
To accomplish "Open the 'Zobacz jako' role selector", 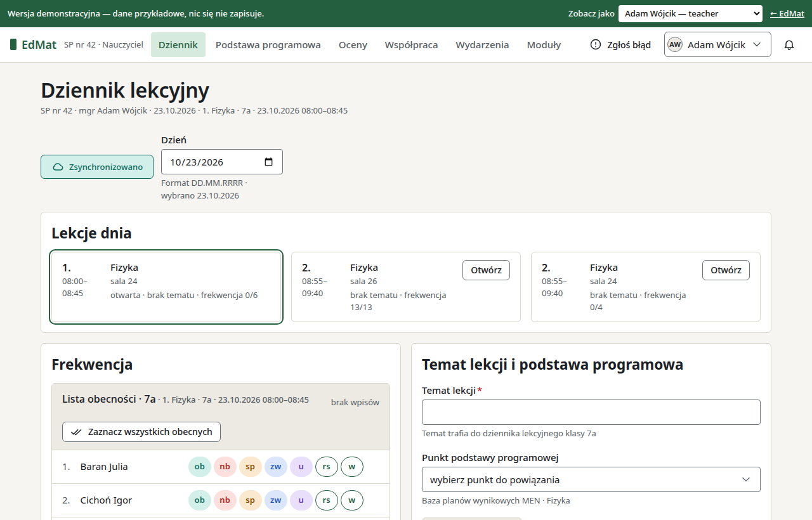I will click(690, 13).
